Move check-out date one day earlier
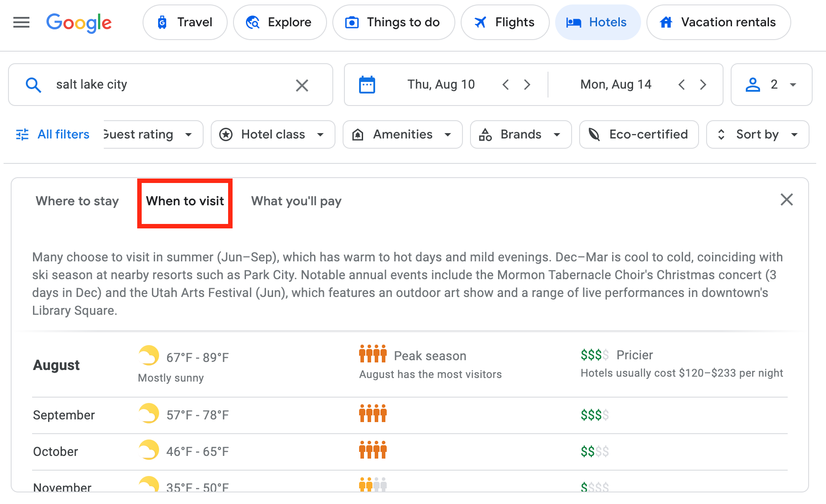The image size is (826, 504). 682,85
